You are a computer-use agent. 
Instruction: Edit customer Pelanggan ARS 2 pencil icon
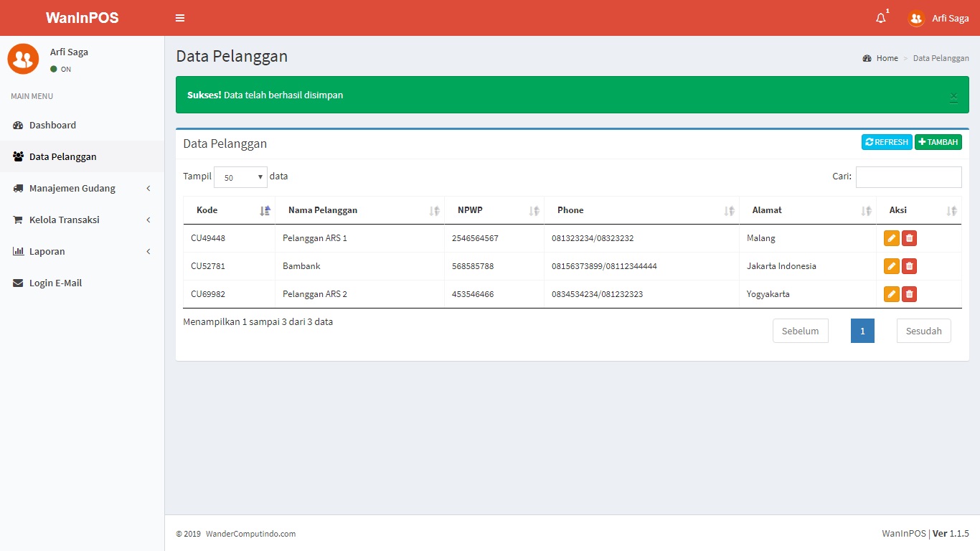(891, 294)
